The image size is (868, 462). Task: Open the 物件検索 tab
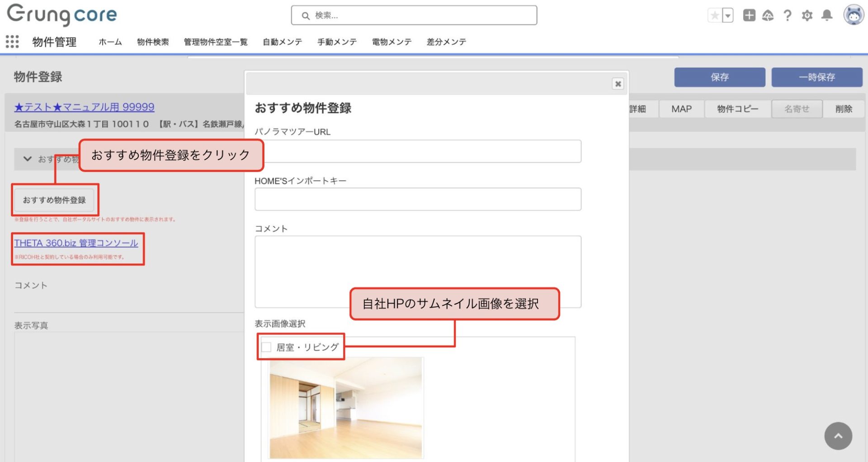point(153,42)
